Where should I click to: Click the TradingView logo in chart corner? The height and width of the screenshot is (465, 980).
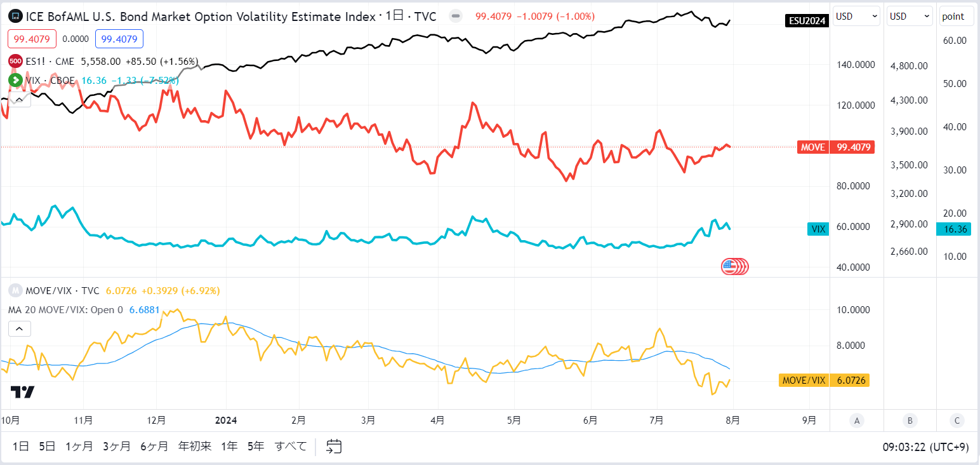22,392
